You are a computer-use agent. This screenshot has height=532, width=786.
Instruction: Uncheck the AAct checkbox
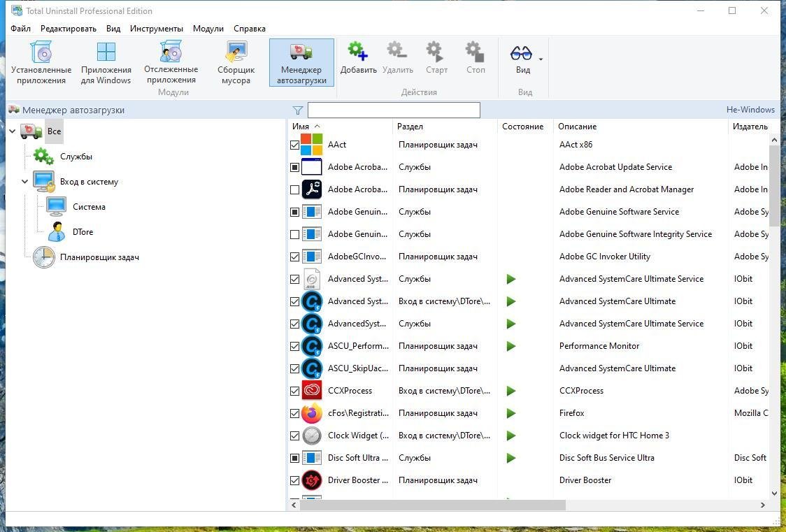[294, 145]
